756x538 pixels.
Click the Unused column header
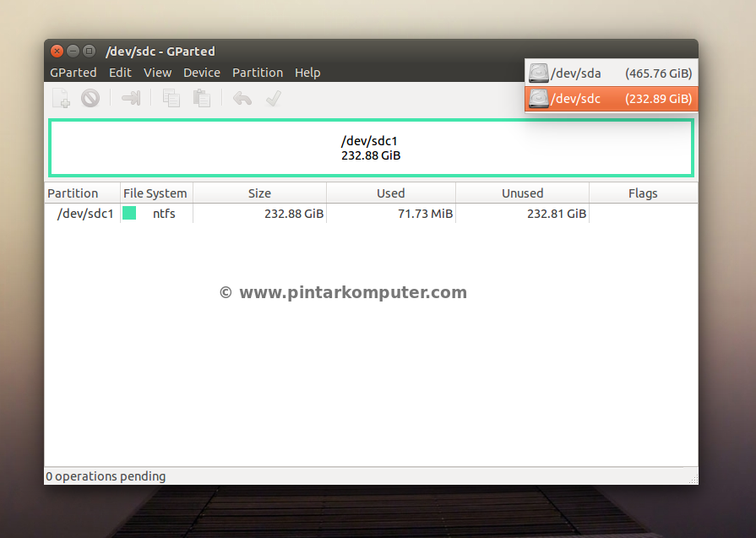[x=522, y=193]
